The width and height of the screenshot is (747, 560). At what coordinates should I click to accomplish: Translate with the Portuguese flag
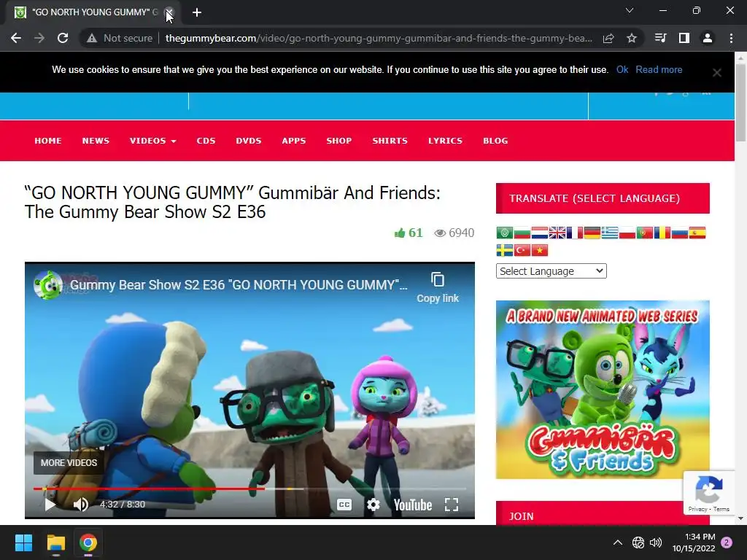[645, 233]
